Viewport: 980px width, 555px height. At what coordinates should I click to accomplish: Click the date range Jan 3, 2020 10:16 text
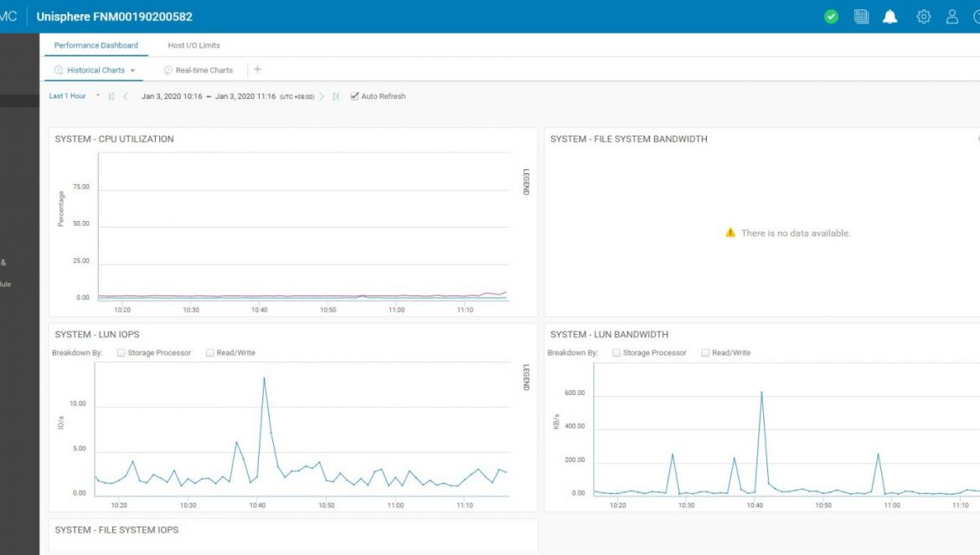[x=172, y=96]
